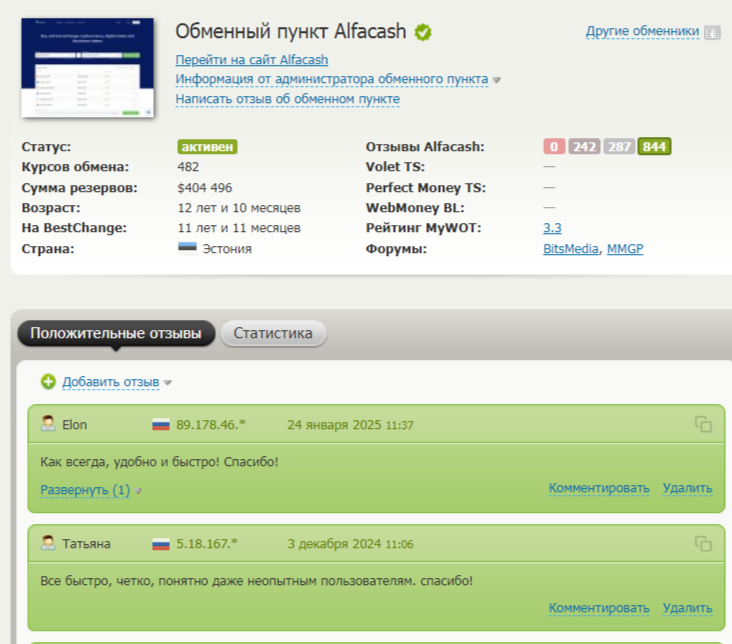
Task: Click the Рейтинг MyWOT label
Action: pos(423,228)
